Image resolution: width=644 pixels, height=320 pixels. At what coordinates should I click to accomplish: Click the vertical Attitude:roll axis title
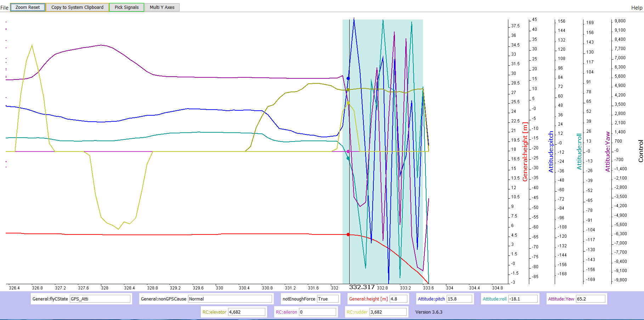[579, 152]
